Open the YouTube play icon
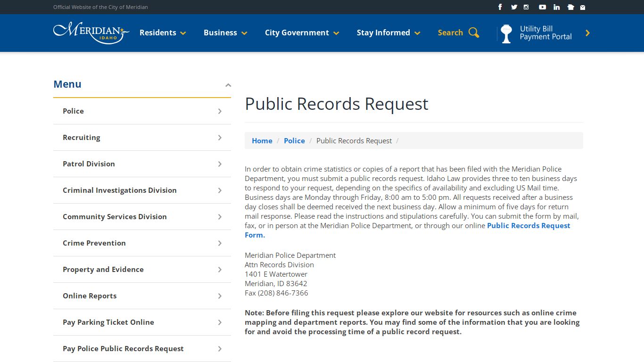Image resolution: width=644 pixels, height=362 pixels. click(x=542, y=7)
